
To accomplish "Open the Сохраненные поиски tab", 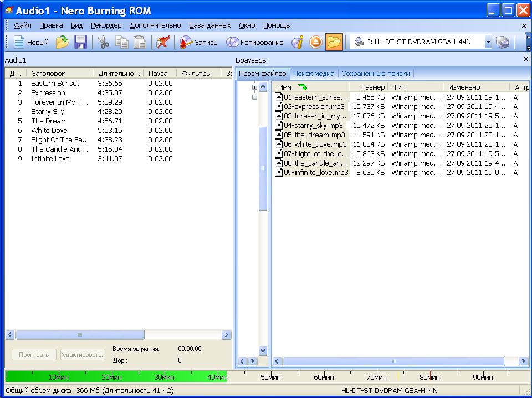I will point(376,73).
